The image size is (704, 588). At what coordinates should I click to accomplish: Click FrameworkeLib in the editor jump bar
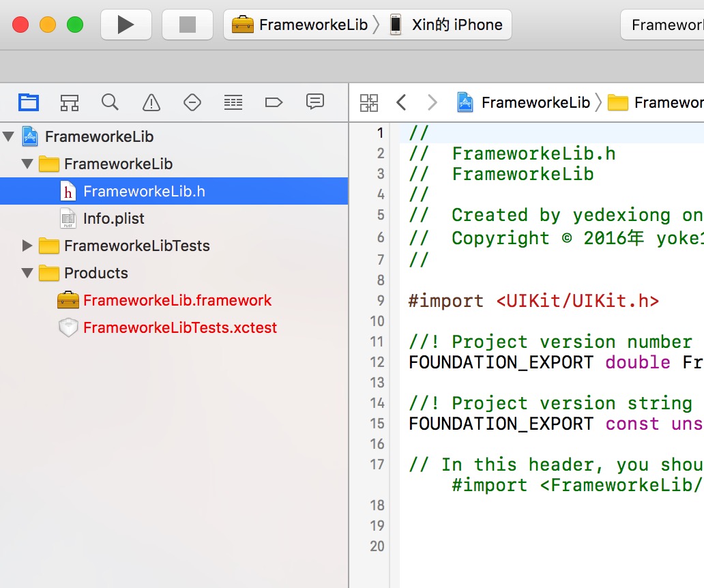pyautogui.click(x=535, y=102)
